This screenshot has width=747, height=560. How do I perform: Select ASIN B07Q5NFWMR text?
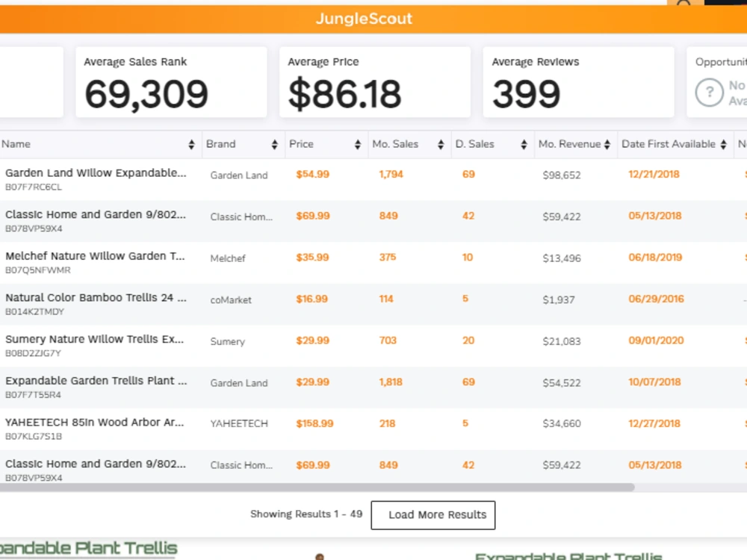click(x=38, y=270)
